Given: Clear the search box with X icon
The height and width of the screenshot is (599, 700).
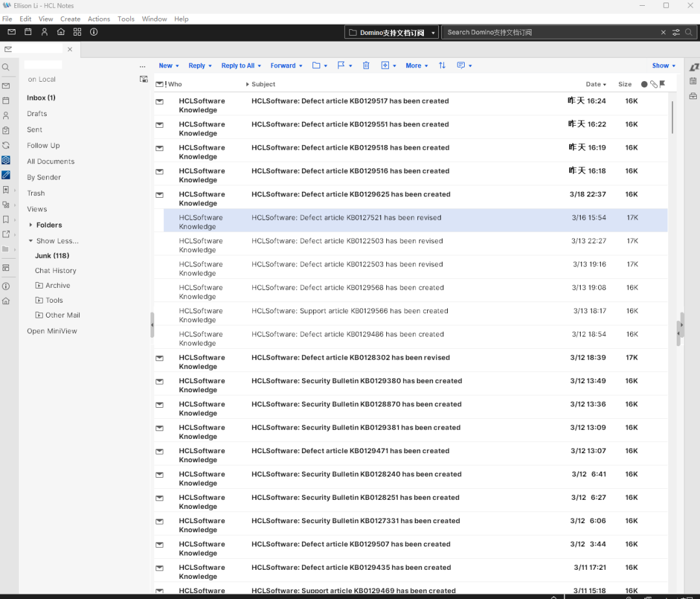Looking at the screenshot, I should click(x=664, y=32).
